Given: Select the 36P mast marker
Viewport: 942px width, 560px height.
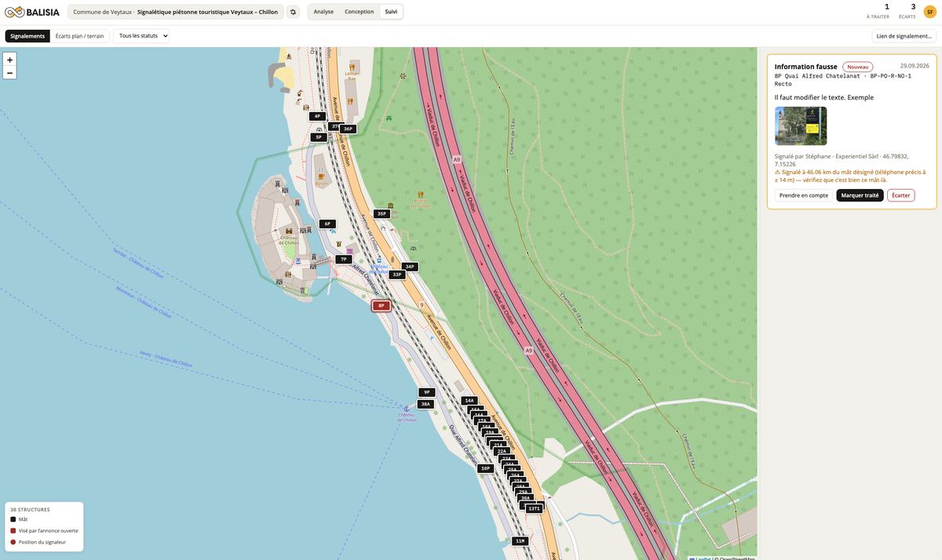Looking at the screenshot, I should coord(348,129).
